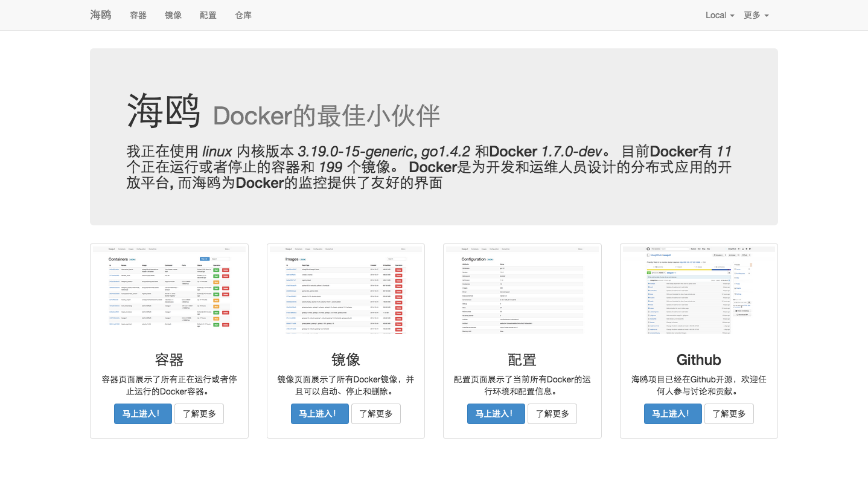The width and height of the screenshot is (868, 499).
Task: Click 配置 card description about 运行环境和配置信息
Action: click(x=522, y=385)
